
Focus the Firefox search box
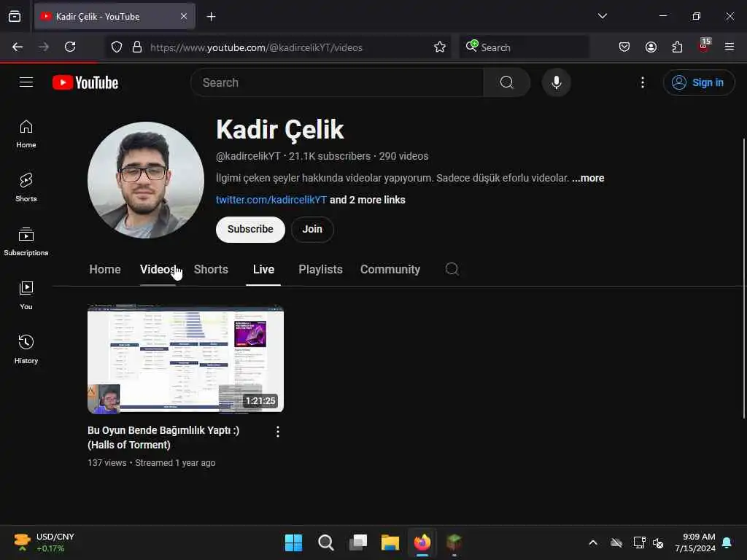tap(524, 47)
